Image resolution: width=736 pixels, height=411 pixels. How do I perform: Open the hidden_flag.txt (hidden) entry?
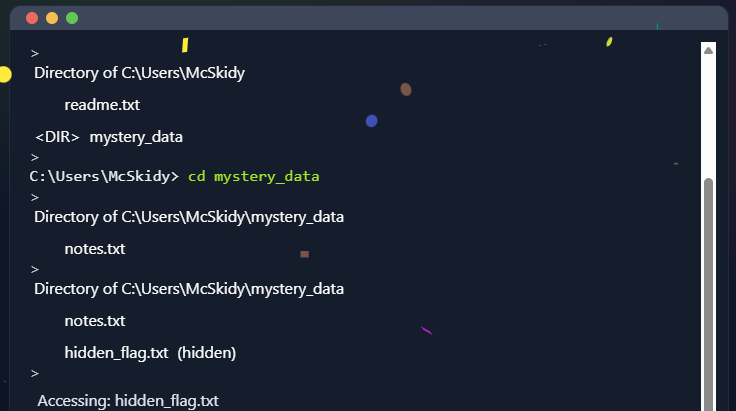point(150,353)
